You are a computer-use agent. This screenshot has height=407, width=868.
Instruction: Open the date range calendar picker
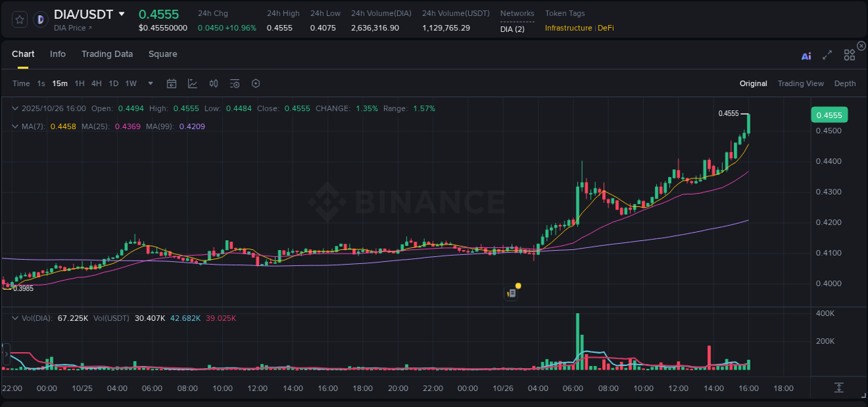coord(172,83)
